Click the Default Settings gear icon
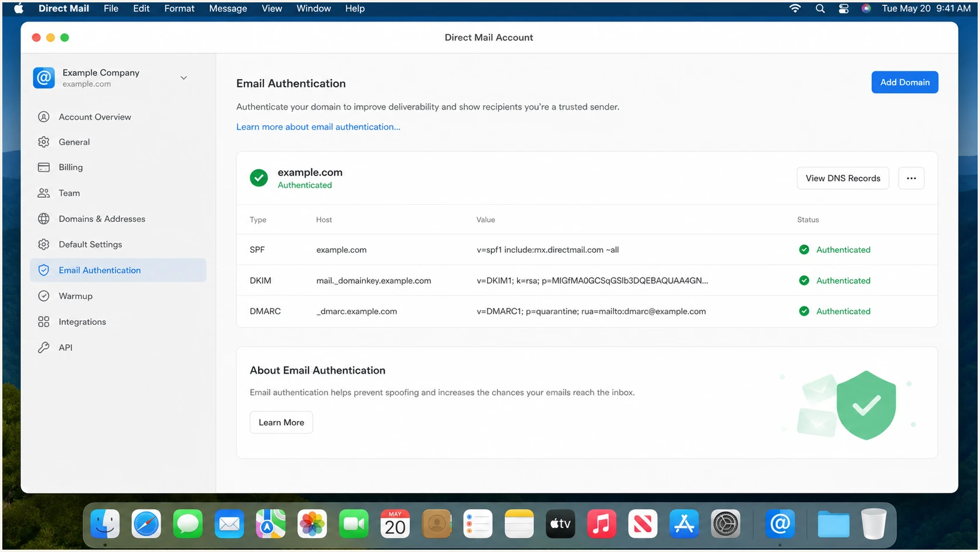 (43, 244)
